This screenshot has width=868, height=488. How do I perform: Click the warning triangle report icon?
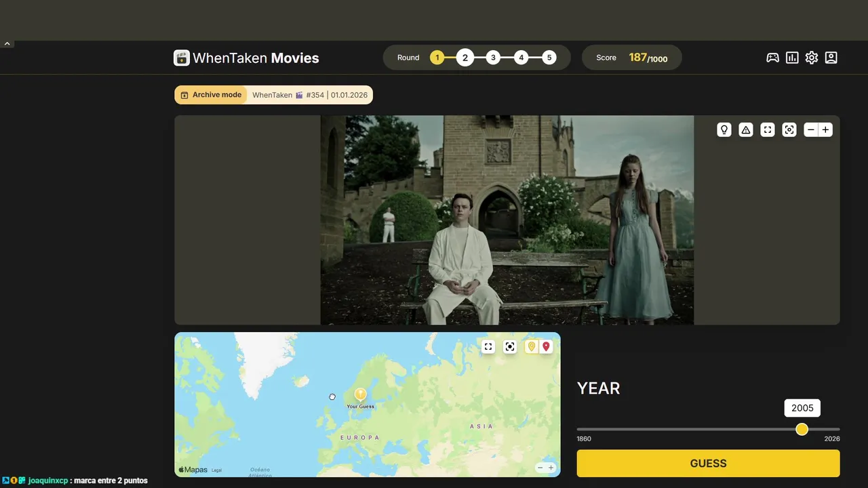tap(746, 129)
